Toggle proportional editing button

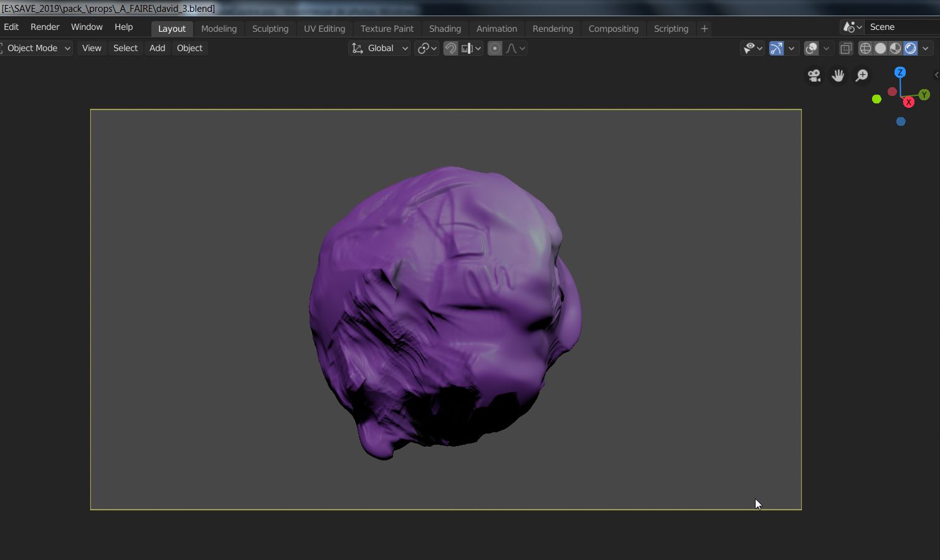[495, 49]
